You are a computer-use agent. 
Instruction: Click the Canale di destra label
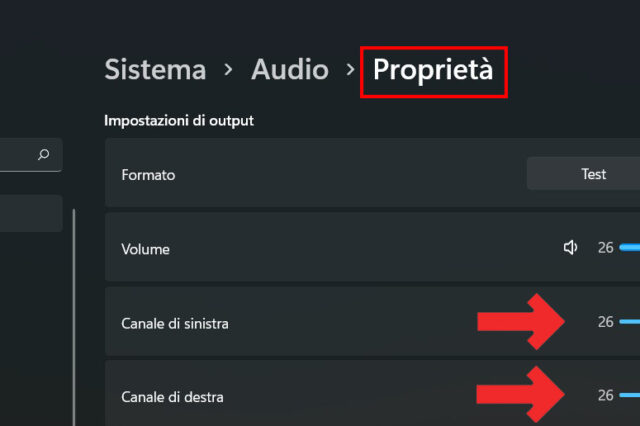tap(172, 397)
